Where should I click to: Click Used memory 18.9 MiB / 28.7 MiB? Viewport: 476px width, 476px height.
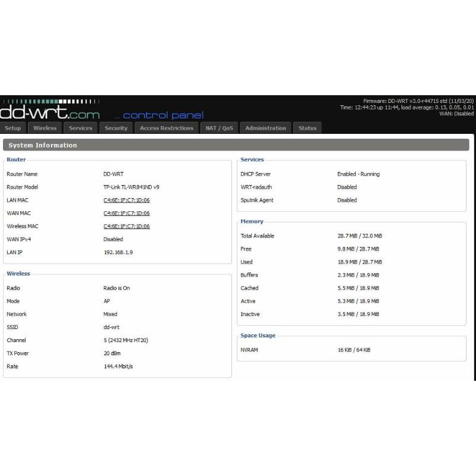click(x=360, y=262)
